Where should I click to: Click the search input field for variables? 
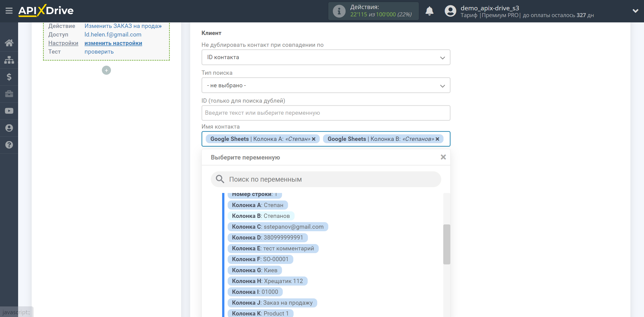(325, 179)
